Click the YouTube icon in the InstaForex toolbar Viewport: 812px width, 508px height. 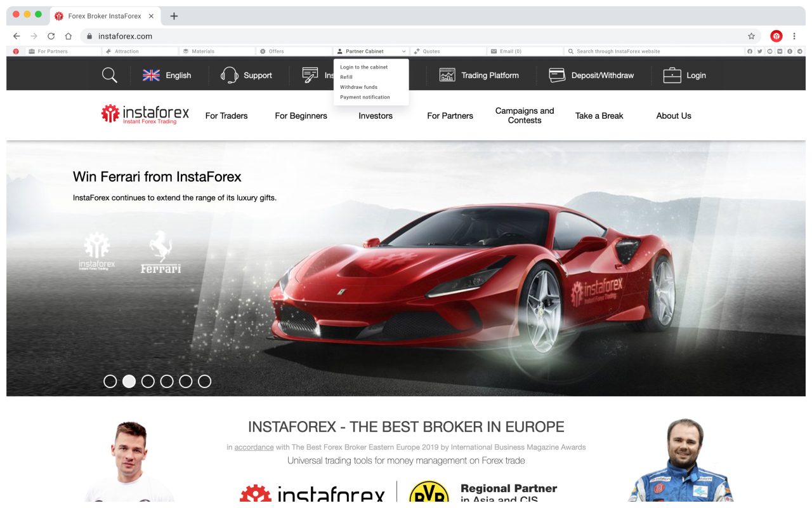[x=769, y=51]
